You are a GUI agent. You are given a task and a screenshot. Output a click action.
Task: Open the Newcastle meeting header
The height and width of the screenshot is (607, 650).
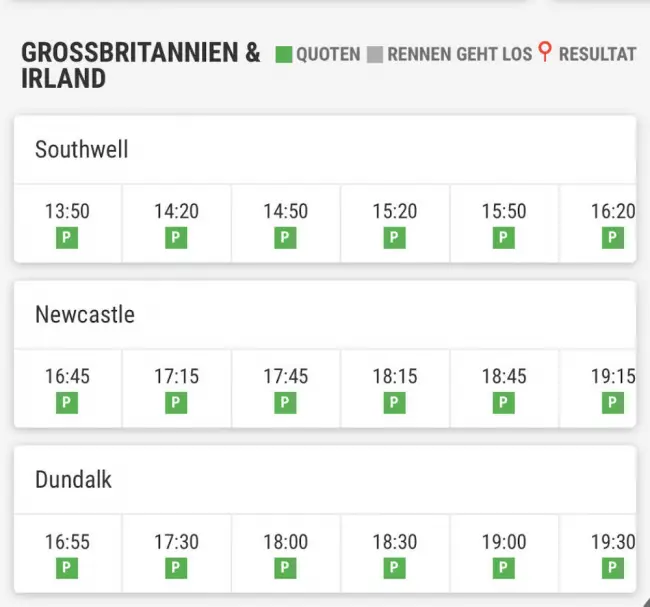click(x=325, y=315)
